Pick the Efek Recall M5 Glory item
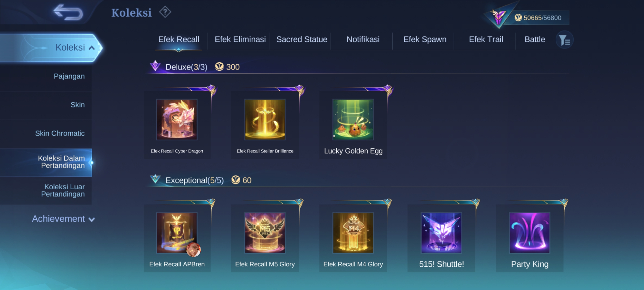 [265, 238]
